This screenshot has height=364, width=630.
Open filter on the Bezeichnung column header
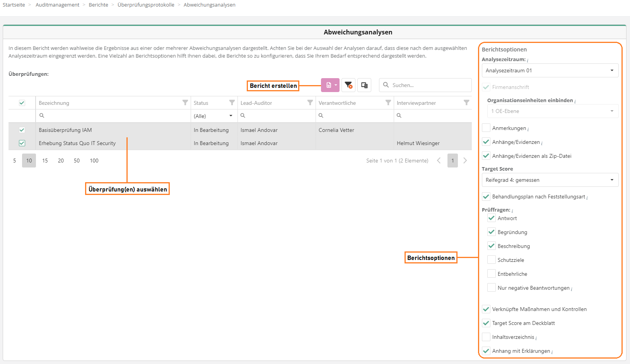click(185, 103)
